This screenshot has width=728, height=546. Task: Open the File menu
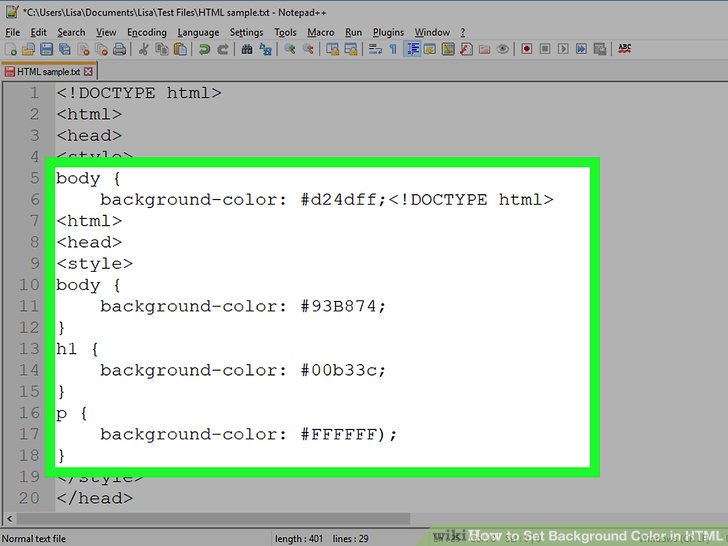point(13,32)
